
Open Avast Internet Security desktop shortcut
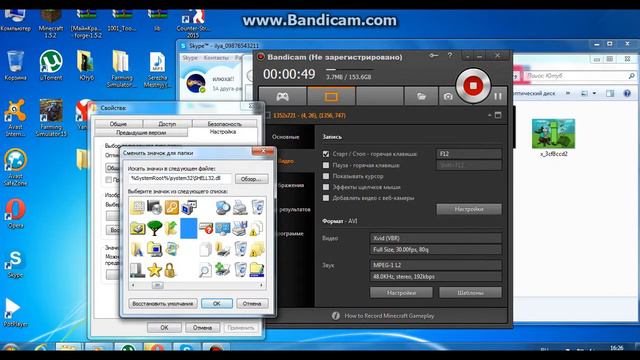click(15, 118)
